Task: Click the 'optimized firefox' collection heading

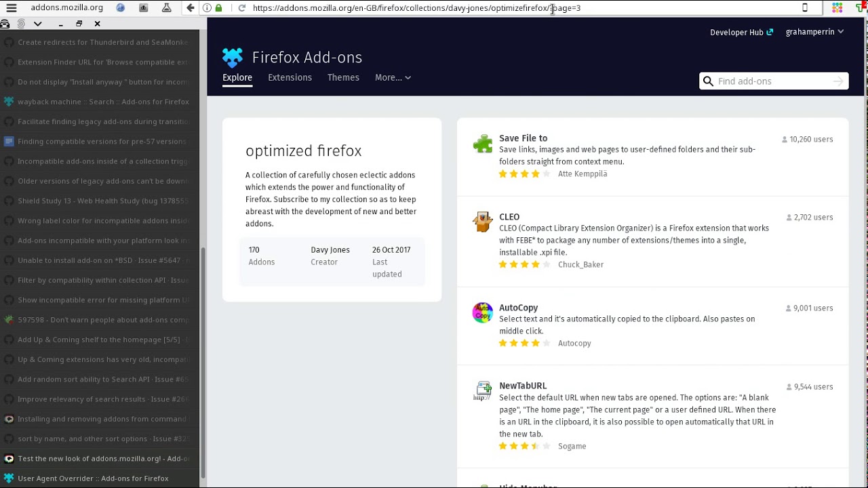Action: coord(303,150)
